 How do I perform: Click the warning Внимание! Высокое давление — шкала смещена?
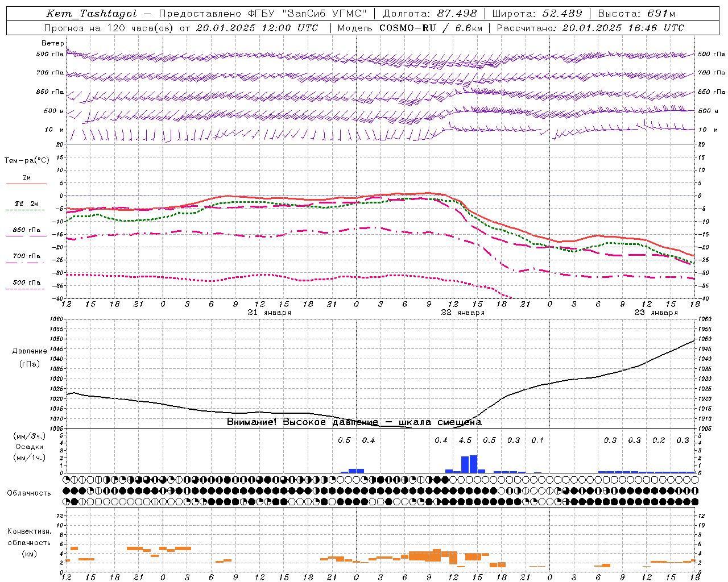coord(354,422)
